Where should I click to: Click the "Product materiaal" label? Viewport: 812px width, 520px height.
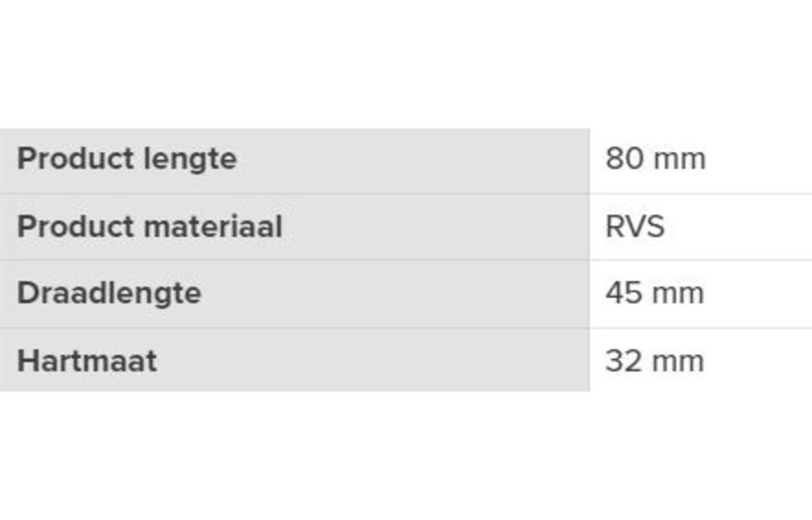(x=149, y=227)
